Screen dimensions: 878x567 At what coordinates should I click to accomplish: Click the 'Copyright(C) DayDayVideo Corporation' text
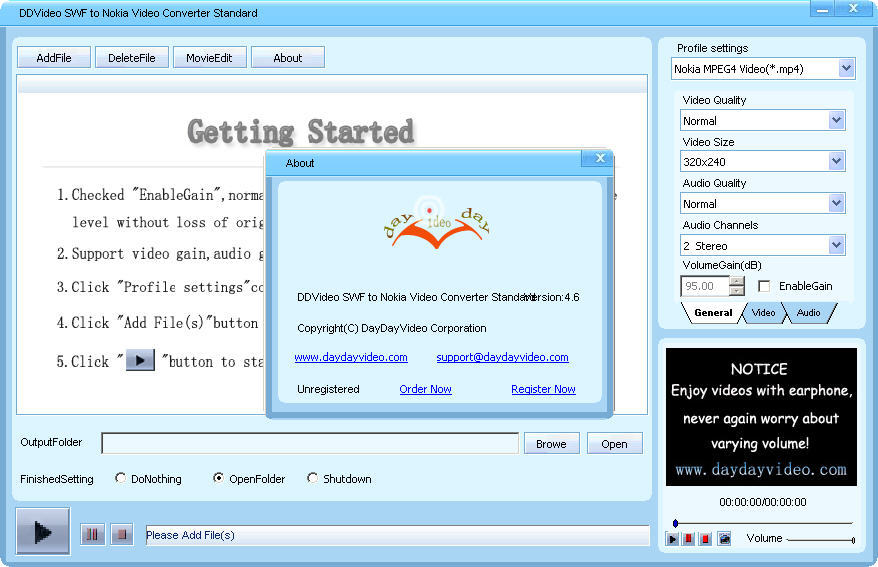pos(391,328)
